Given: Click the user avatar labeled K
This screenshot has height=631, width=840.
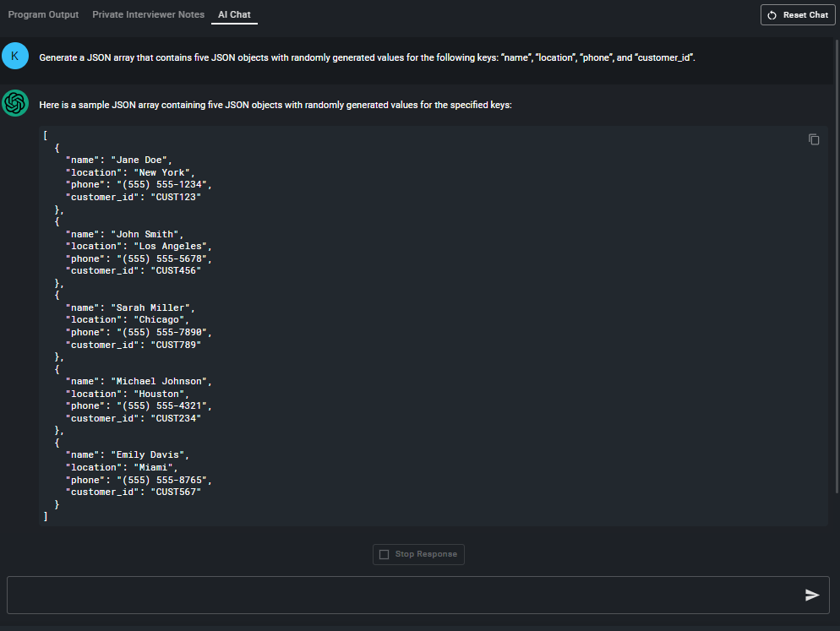Looking at the screenshot, I should [15, 57].
